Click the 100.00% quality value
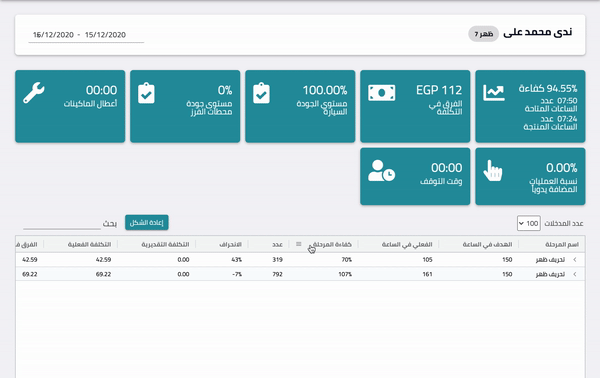The image size is (600, 378). pyautogui.click(x=325, y=90)
